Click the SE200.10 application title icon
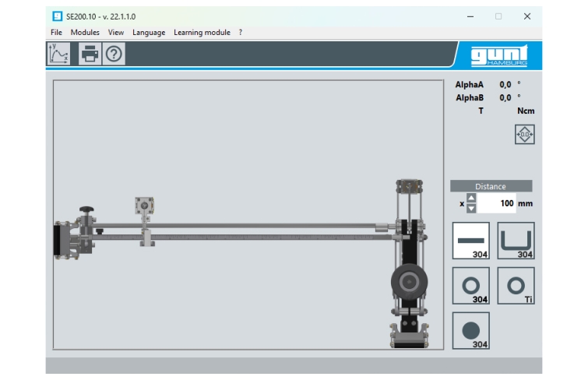This screenshot has width=588, height=380. coord(57,16)
